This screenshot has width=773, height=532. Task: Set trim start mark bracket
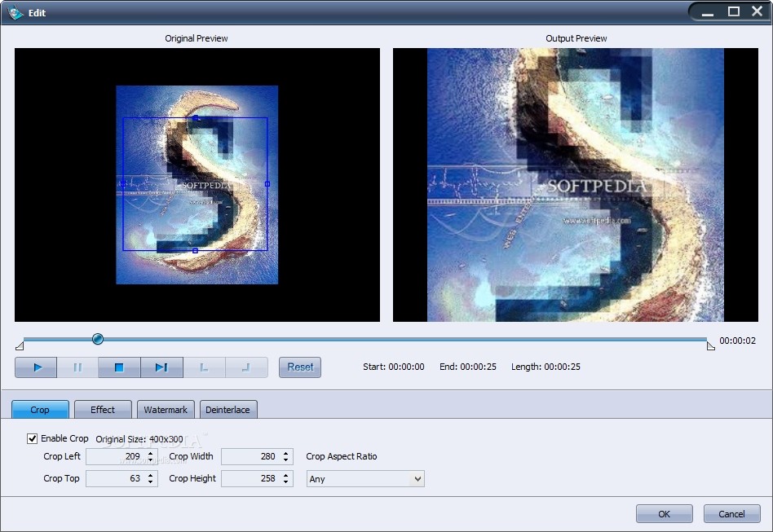point(204,367)
